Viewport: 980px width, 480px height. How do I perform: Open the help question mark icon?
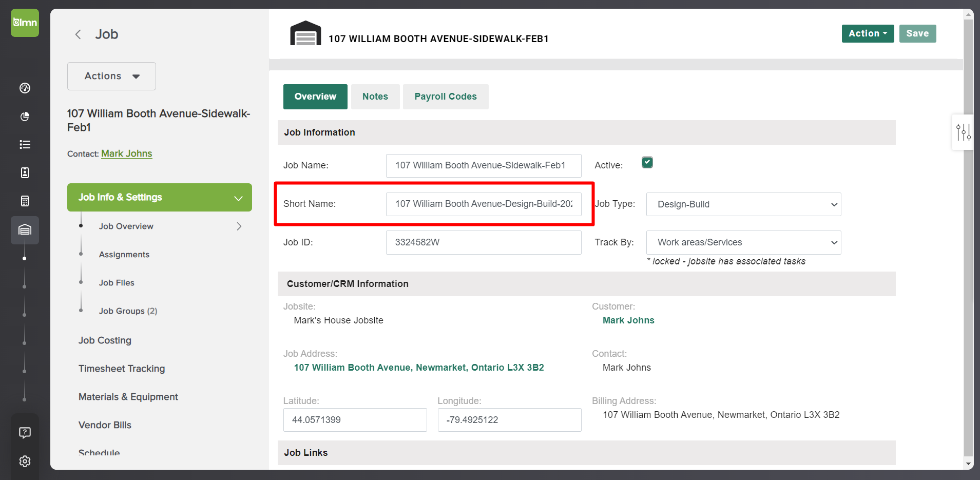(x=25, y=433)
